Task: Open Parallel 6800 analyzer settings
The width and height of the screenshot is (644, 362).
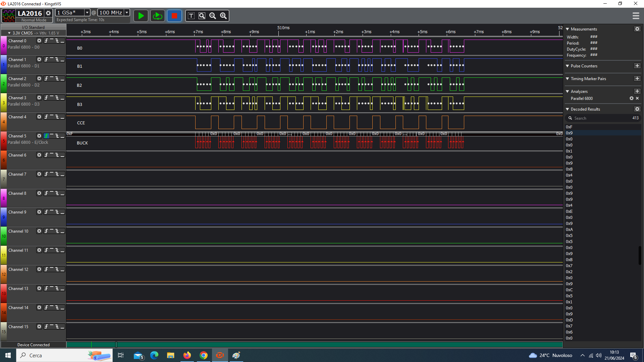Action: pyautogui.click(x=632, y=98)
